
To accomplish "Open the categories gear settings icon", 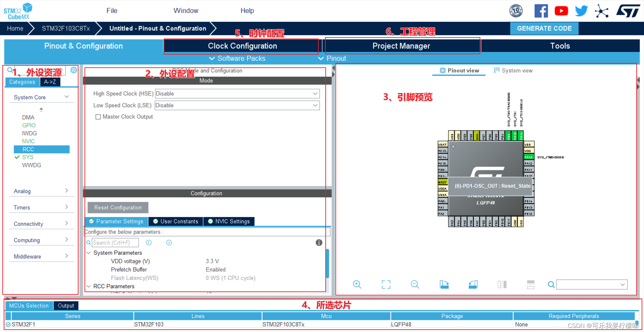I will pos(74,70).
